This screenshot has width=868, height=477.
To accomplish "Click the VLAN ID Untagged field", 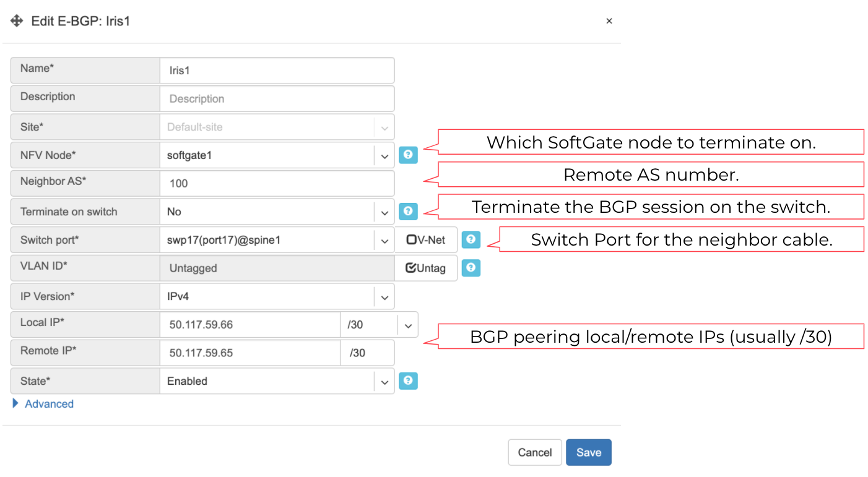I will [277, 268].
